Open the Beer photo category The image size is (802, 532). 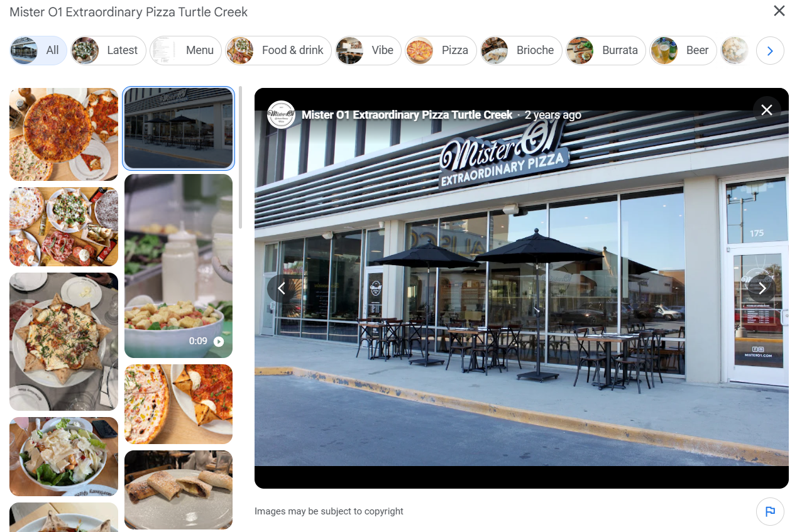click(x=683, y=50)
